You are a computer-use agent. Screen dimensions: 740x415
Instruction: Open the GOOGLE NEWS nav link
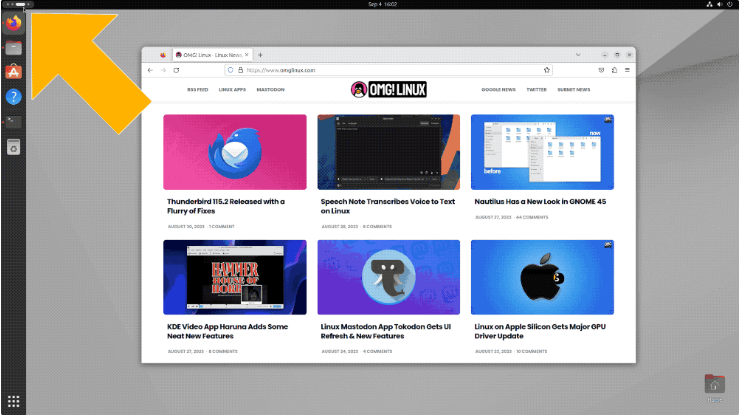coord(498,90)
